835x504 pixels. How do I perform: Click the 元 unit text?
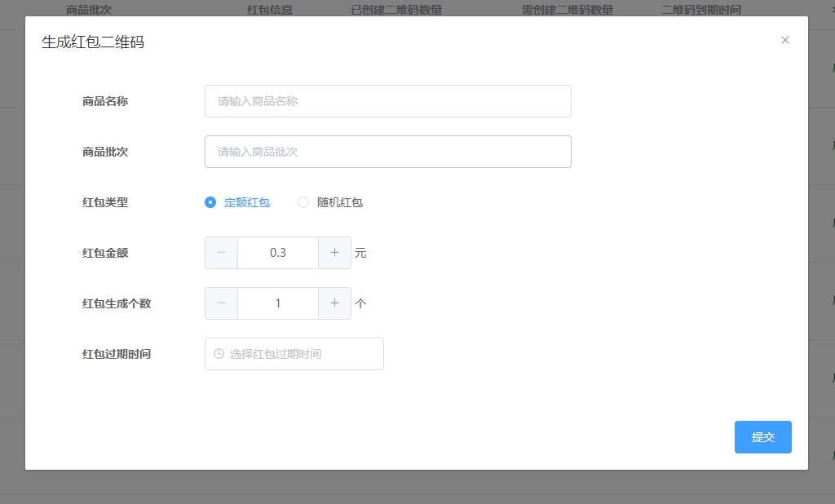click(x=360, y=253)
